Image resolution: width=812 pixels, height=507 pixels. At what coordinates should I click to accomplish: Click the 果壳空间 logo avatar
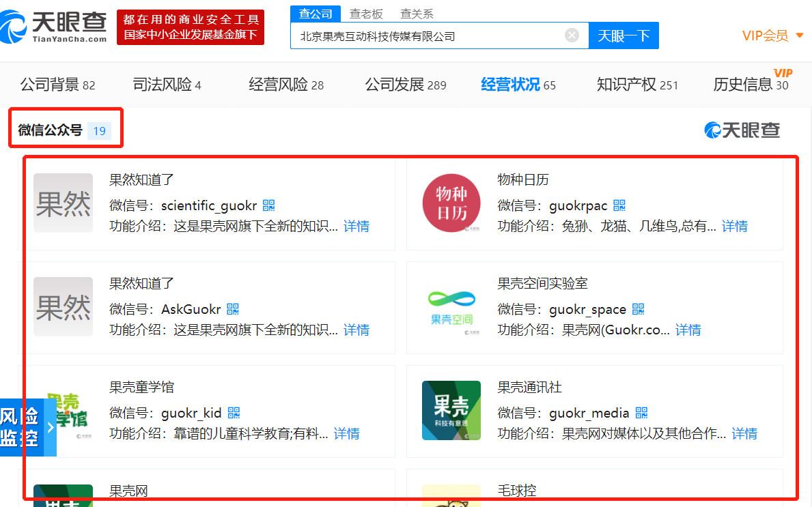click(x=451, y=306)
